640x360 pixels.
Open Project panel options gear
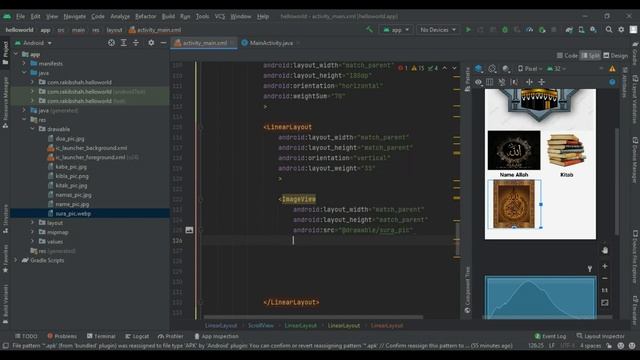151,42
